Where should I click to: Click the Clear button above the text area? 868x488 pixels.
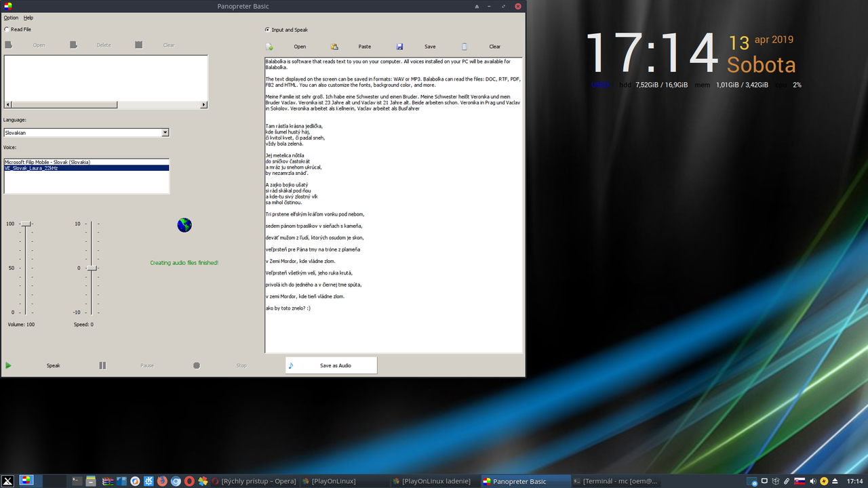495,47
